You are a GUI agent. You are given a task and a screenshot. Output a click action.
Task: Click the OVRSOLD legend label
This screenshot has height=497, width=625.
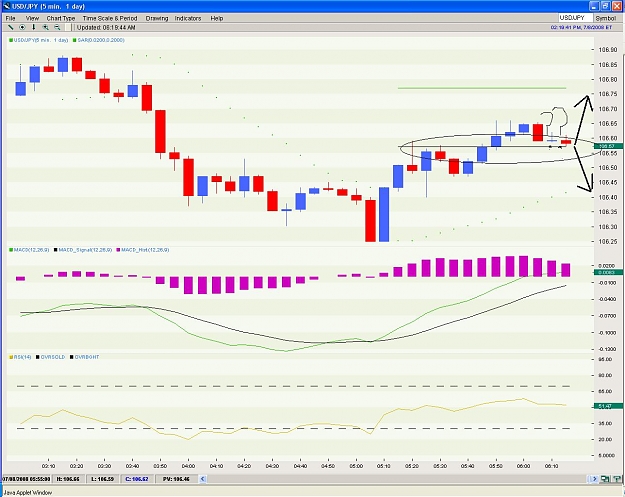pyautogui.click(x=53, y=357)
